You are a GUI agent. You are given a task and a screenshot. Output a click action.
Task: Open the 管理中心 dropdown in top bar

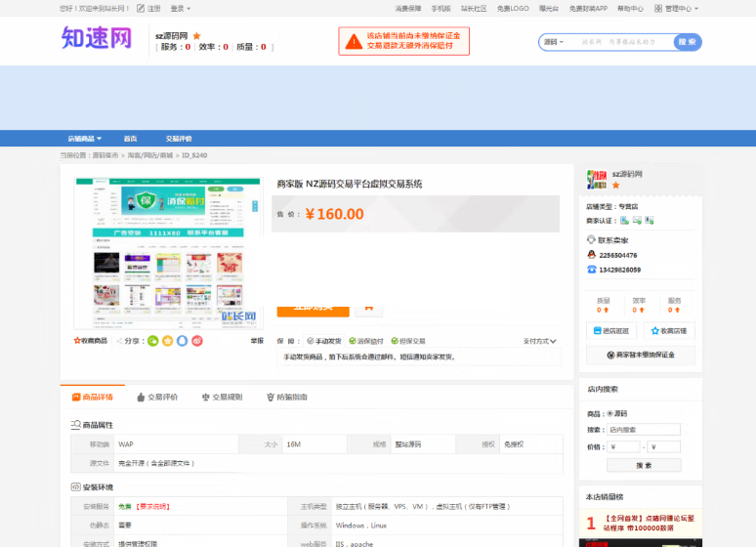[677, 8]
